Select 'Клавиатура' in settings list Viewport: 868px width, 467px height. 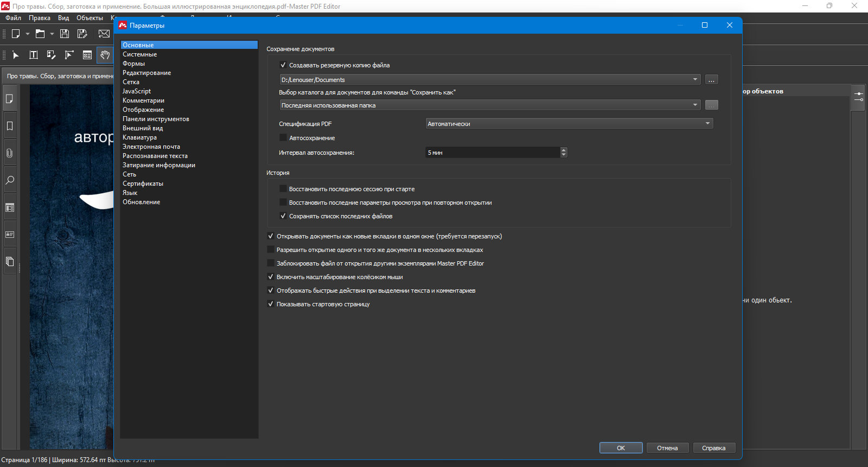[x=139, y=137]
